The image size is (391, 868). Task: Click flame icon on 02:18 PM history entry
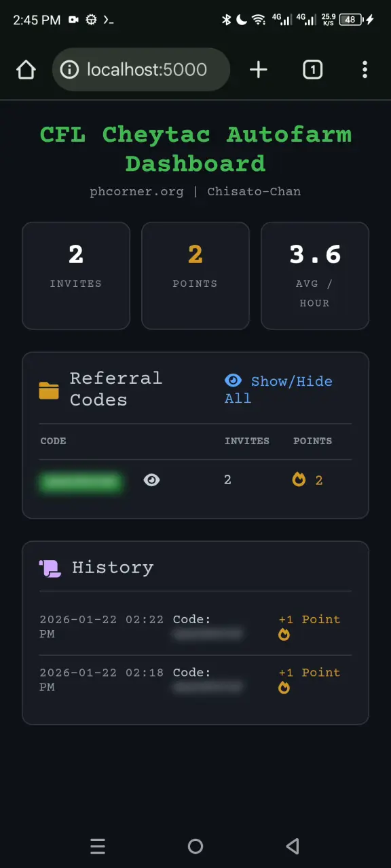[x=284, y=688]
